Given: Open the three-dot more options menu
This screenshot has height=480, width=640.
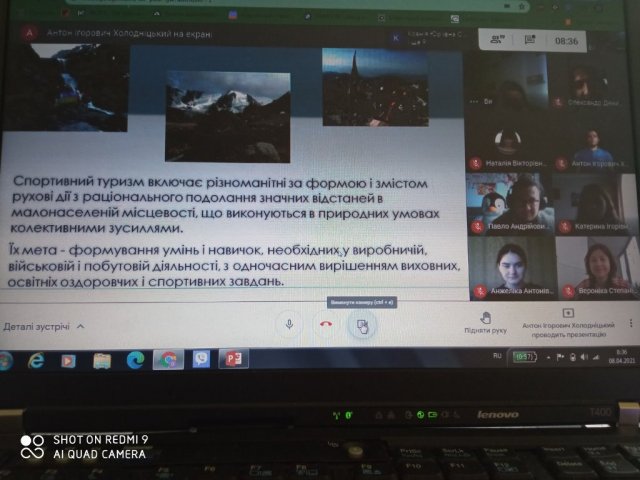Looking at the screenshot, I should [630, 322].
